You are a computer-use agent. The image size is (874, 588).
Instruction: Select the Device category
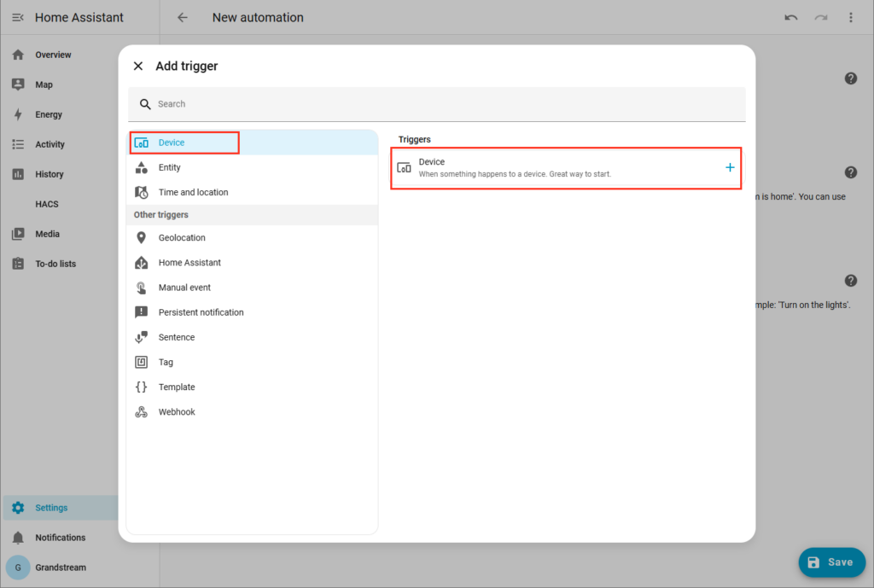click(x=253, y=143)
